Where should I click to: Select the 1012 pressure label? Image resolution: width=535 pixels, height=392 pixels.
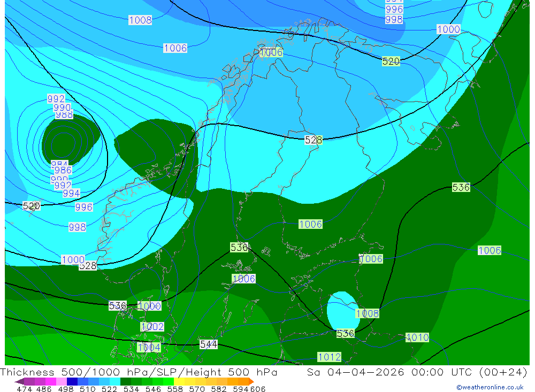point(329,357)
